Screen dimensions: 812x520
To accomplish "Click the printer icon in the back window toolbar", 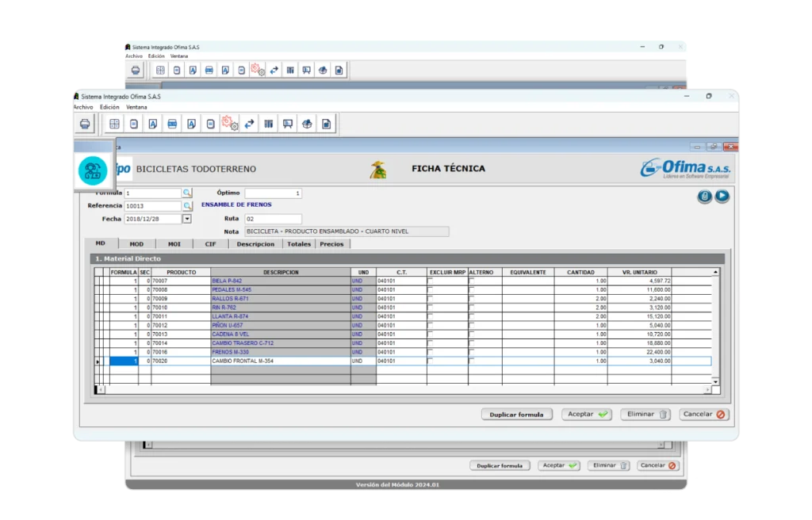I will point(135,70).
